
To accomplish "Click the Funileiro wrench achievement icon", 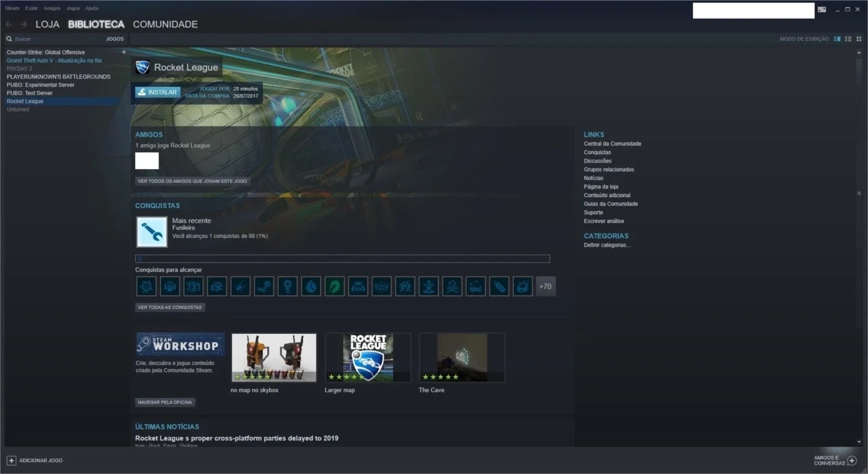I will click(152, 232).
